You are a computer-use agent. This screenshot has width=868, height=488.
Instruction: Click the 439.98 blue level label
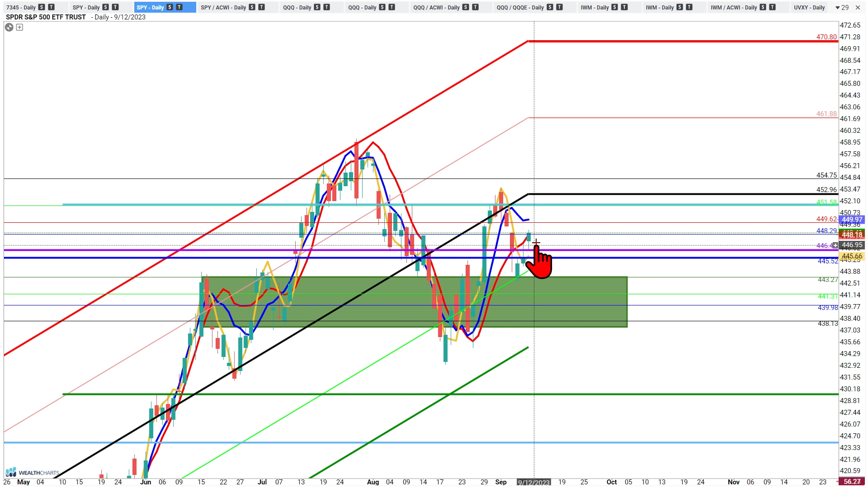tap(828, 308)
